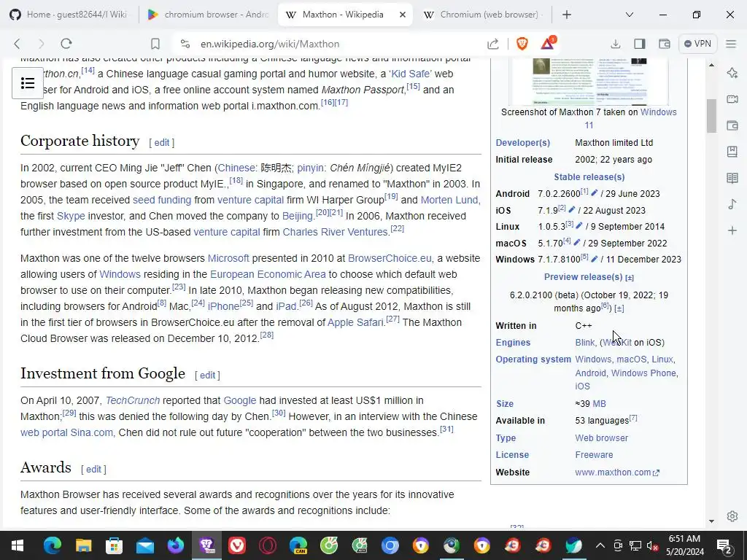Screen dimensions: 747x560
Task: Edit Windows stable release pencil icon
Action: (594, 259)
